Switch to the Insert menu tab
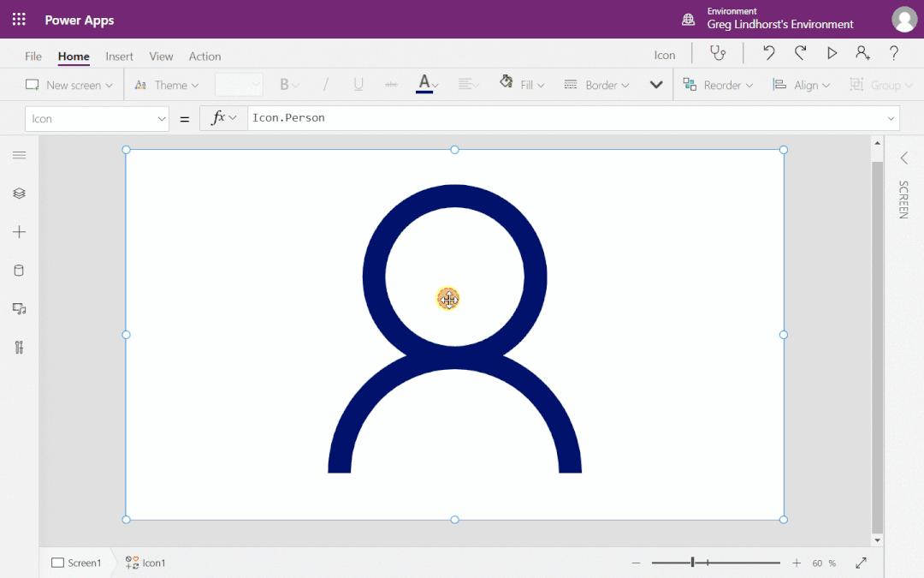The height and width of the screenshot is (578, 924). point(119,56)
